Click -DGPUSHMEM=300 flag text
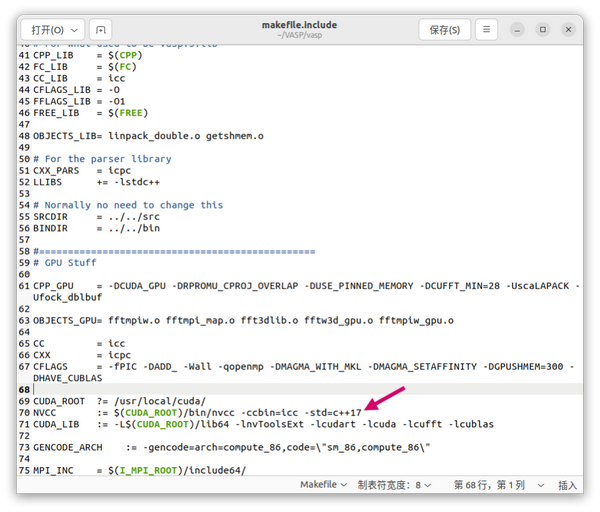The image size is (600, 512). click(x=523, y=367)
